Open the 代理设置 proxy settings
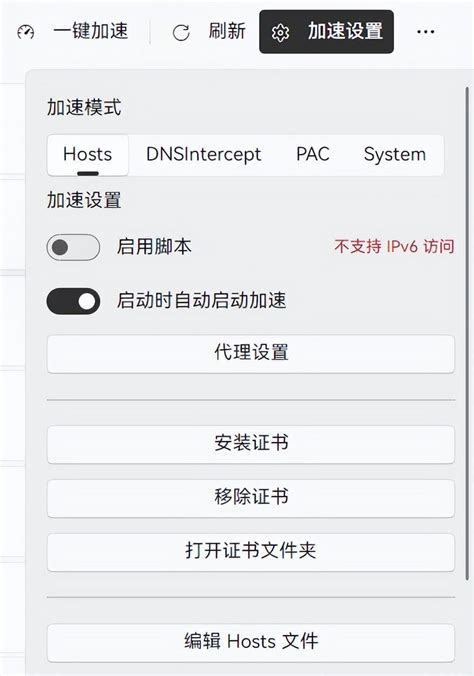 pos(251,354)
